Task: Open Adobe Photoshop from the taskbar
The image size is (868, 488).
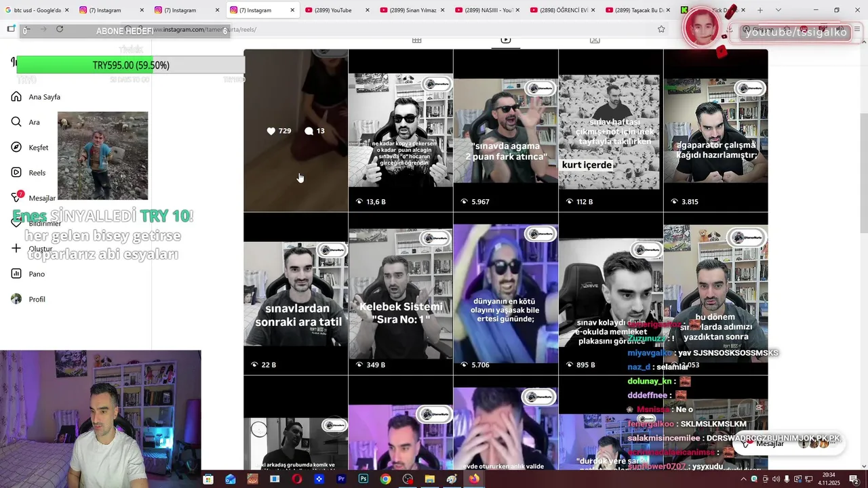Action: click(x=363, y=479)
